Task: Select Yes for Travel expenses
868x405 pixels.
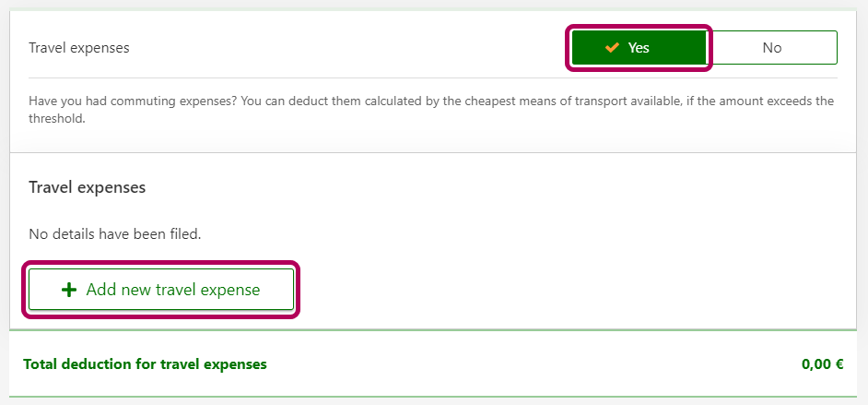Action: [x=639, y=48]
